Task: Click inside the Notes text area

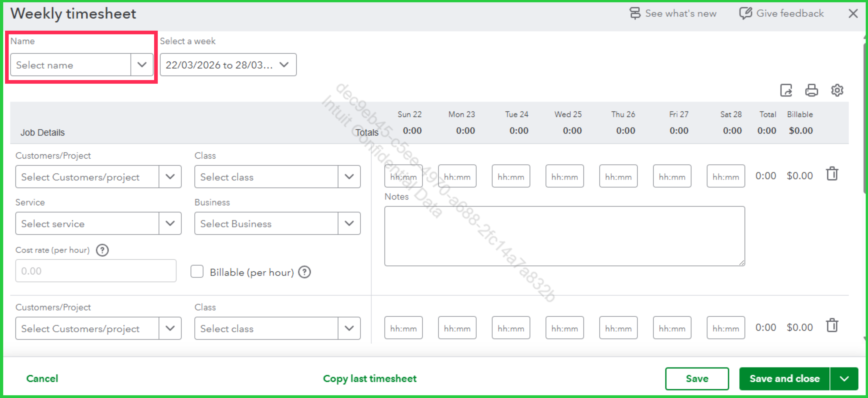Action: click(564, 236)
